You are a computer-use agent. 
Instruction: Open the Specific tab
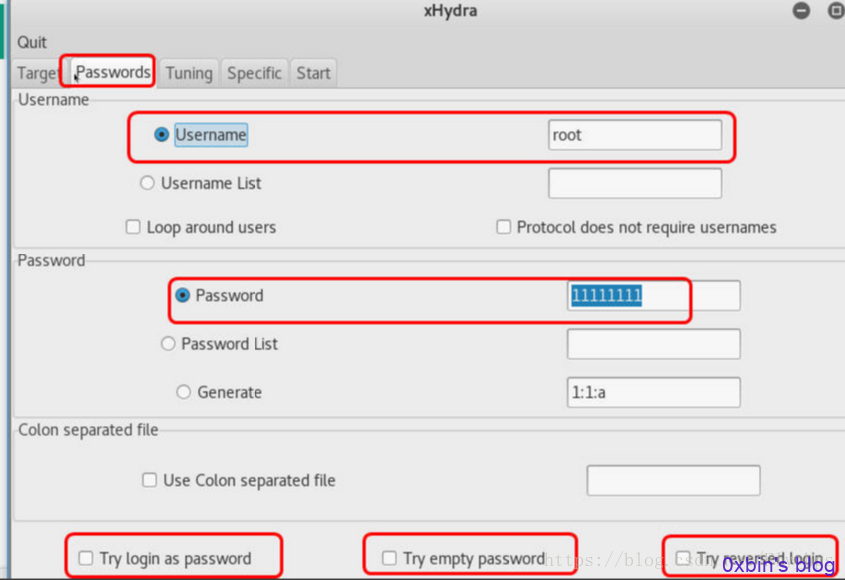254,73
